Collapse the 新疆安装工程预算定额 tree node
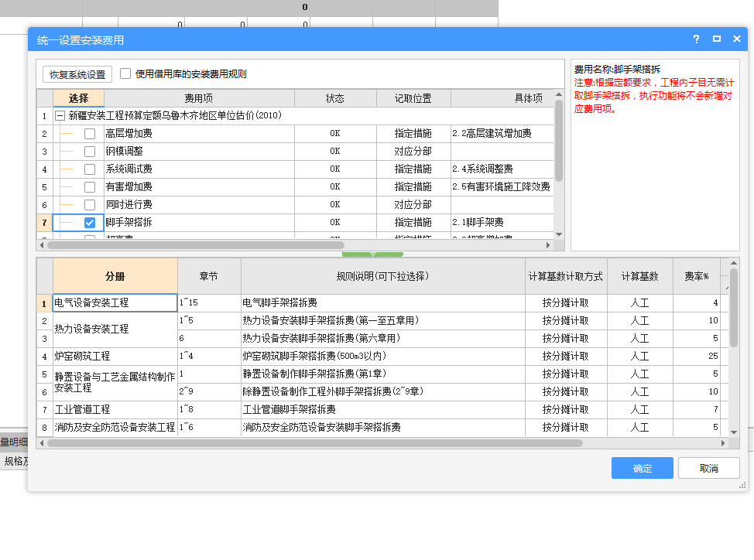 [x=60, y=116]
